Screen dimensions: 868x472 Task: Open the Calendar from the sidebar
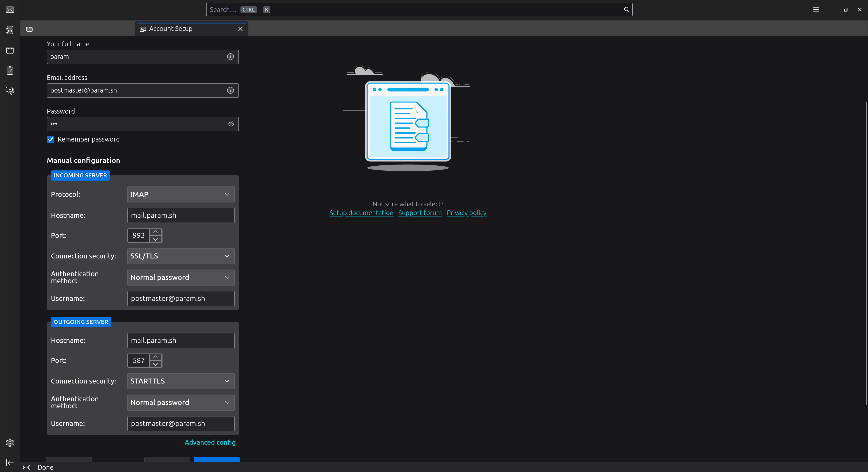tap(9, 50)
